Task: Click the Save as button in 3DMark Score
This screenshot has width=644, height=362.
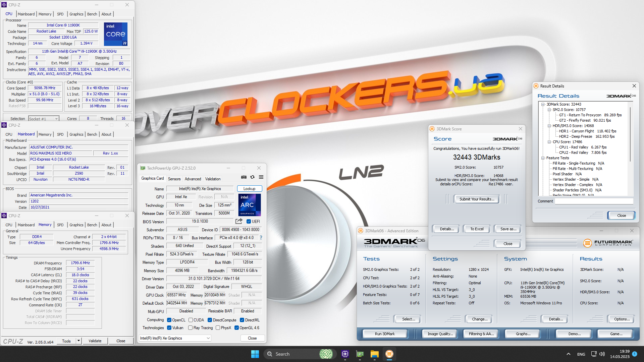Action: (508, 229)
